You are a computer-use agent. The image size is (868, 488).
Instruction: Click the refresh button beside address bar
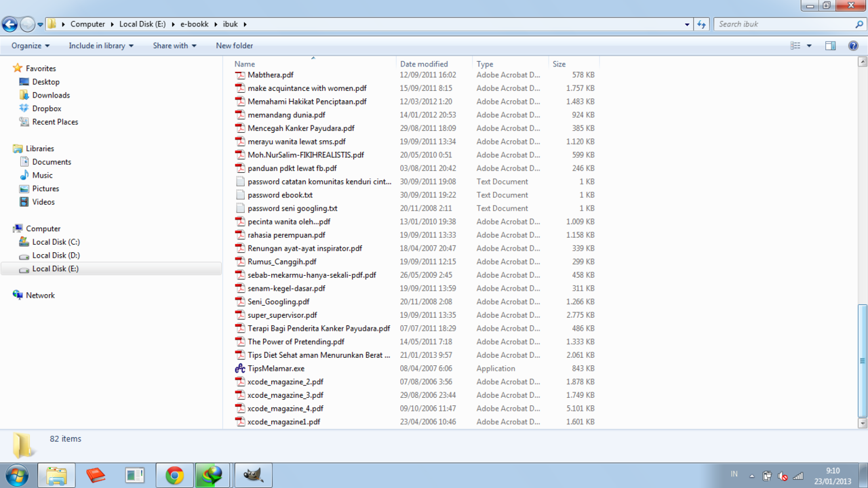pyautogui.click(x=701, y=24)
